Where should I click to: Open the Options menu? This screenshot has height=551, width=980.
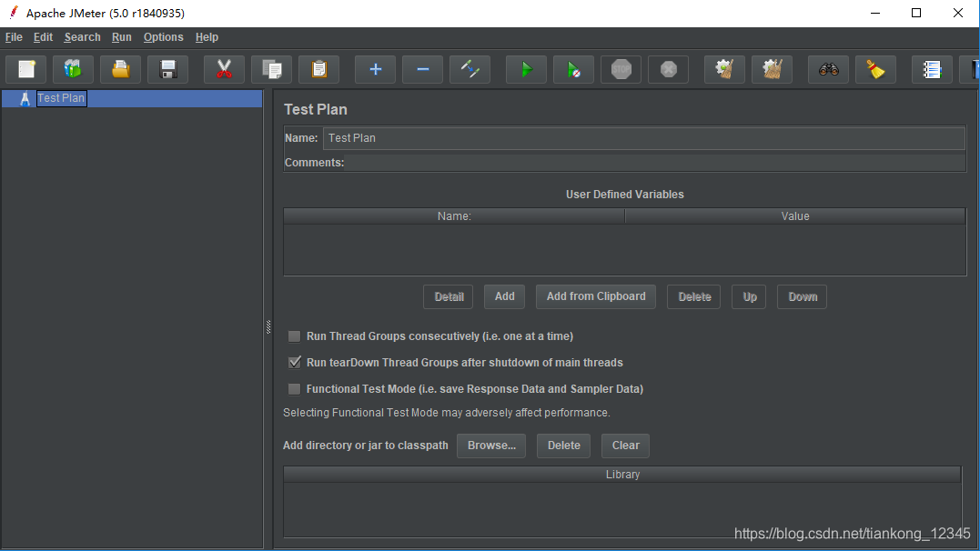[164, 37]
